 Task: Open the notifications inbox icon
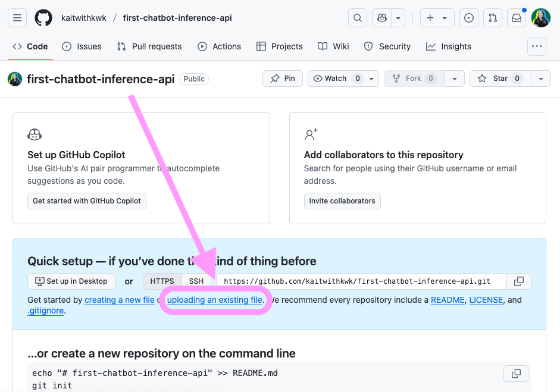[x=517, y=18]
